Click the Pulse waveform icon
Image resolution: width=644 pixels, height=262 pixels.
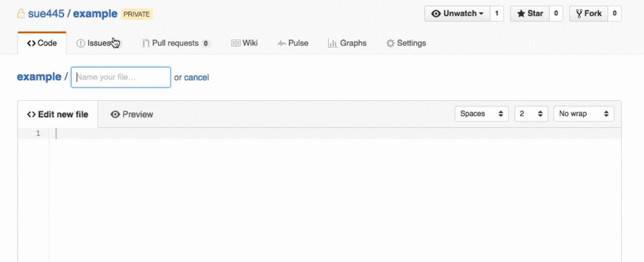pos(282,43)
